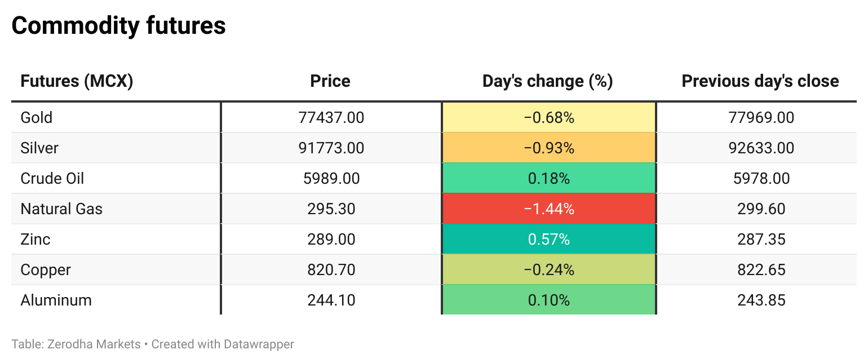Click Gold's yellow -0.68% change cell
Screen dimensions: 868x363
(549, 117)
